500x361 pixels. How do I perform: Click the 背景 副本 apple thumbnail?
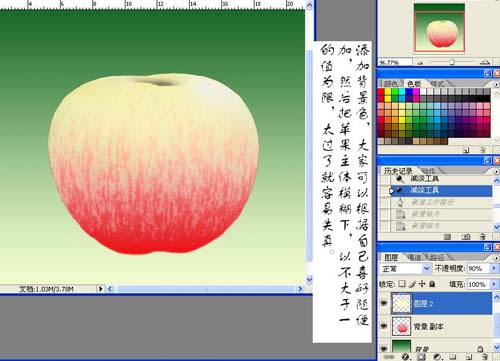point(401,326)
